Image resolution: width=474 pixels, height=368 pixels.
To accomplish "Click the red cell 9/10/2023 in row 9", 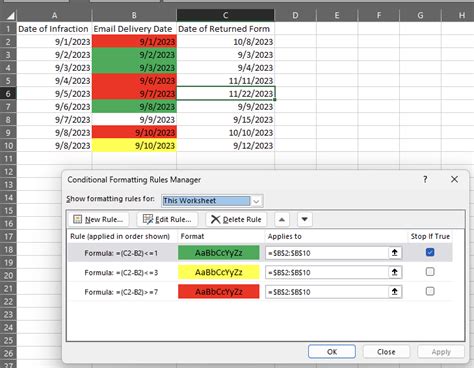I will (x=134, y=133).
